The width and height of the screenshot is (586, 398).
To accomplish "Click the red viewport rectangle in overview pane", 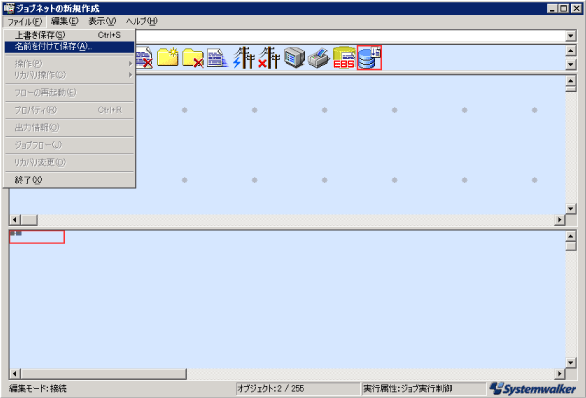I will click(x=37, y=237).
